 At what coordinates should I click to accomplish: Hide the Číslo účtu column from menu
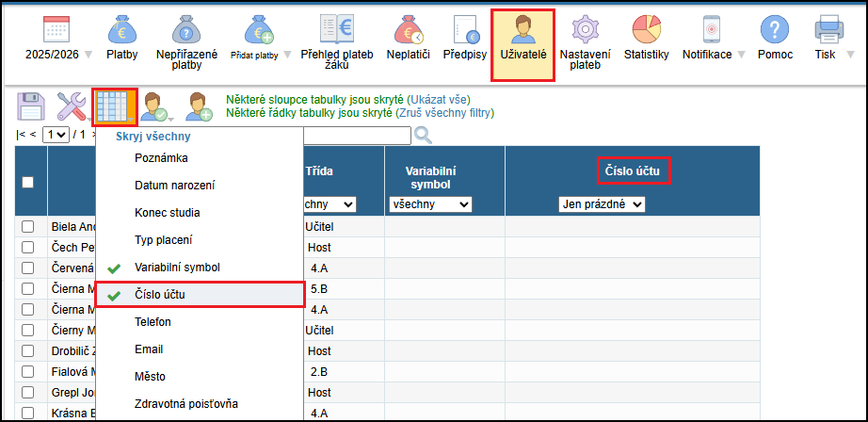click(x=160, y=295)
